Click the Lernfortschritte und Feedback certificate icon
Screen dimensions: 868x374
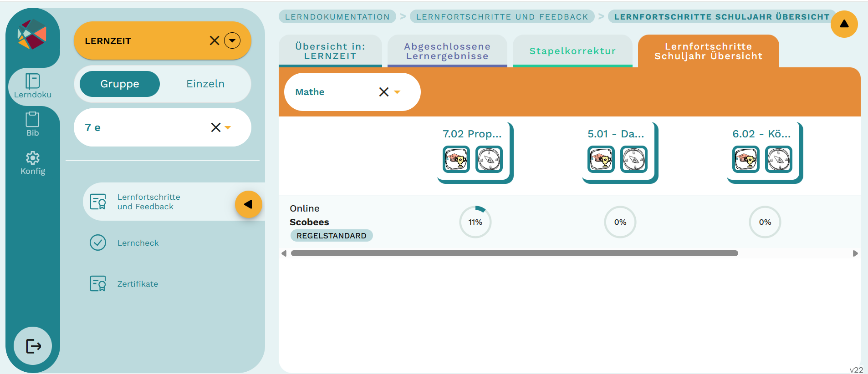coord(98,202)
